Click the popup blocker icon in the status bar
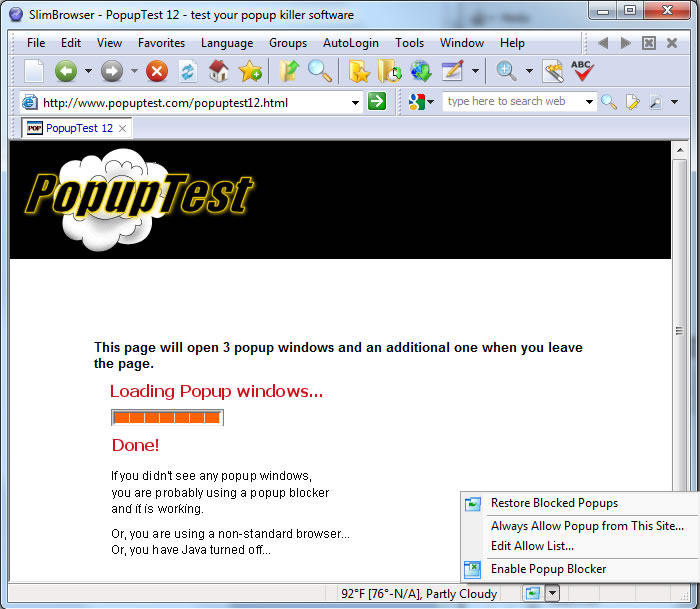 tap(533, 593)
